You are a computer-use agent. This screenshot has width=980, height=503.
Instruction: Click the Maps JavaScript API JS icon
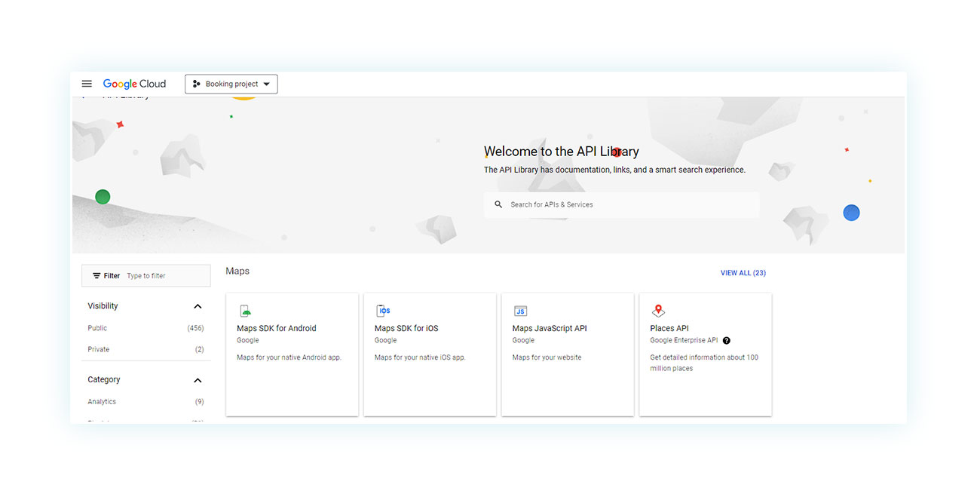(520, 311)
